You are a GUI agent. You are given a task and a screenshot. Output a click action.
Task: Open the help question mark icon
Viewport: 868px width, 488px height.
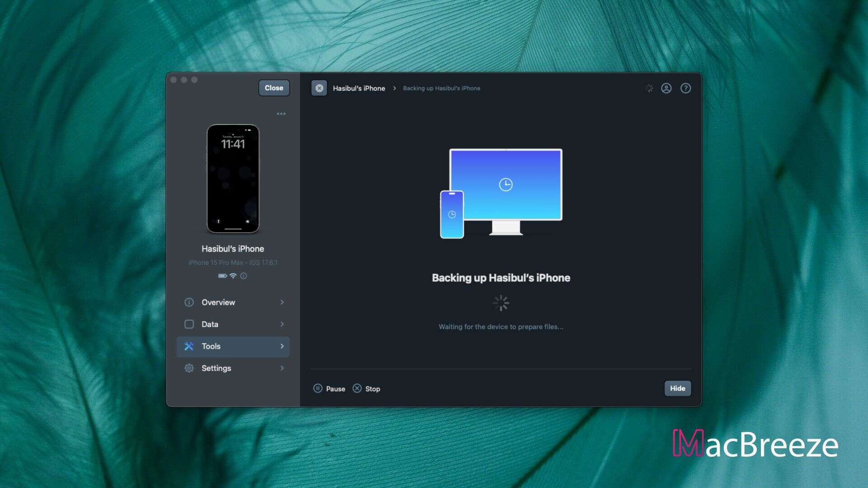pos(686,88)
